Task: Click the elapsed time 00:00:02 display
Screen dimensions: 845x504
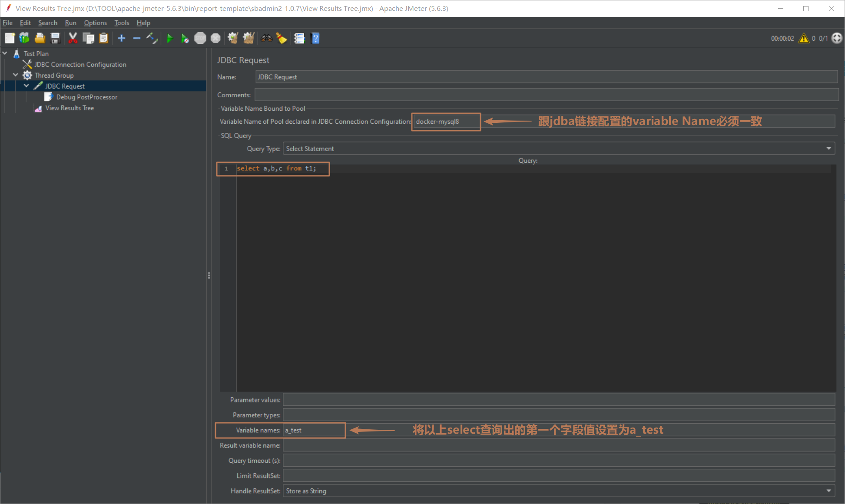Action: tap(782, 39)
